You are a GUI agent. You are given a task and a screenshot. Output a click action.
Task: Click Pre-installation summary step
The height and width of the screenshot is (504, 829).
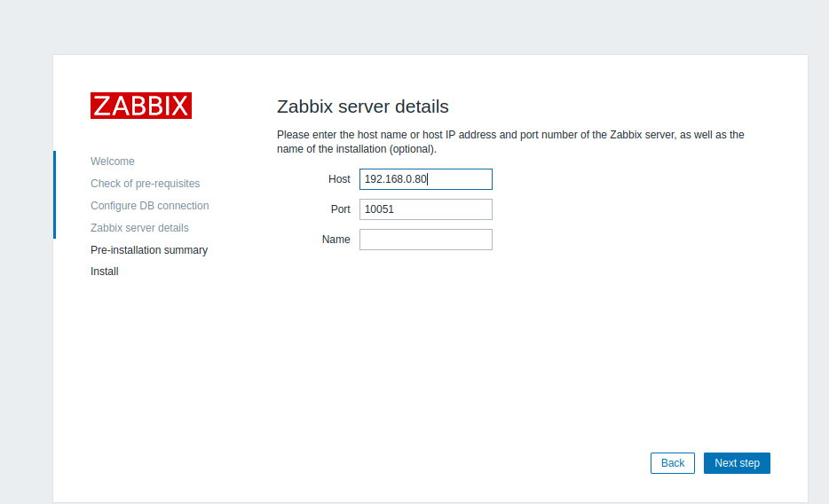click(149, 250)
